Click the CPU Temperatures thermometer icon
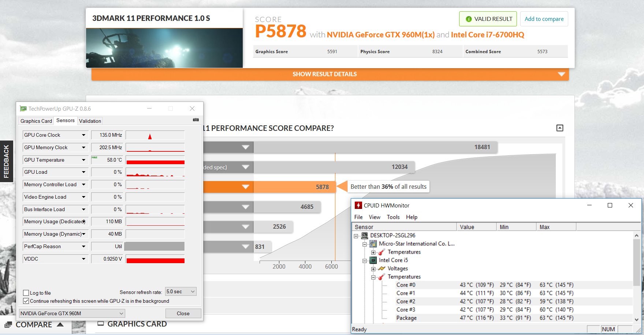Screen dimensions: 644x335 click(x=381, y=277)
